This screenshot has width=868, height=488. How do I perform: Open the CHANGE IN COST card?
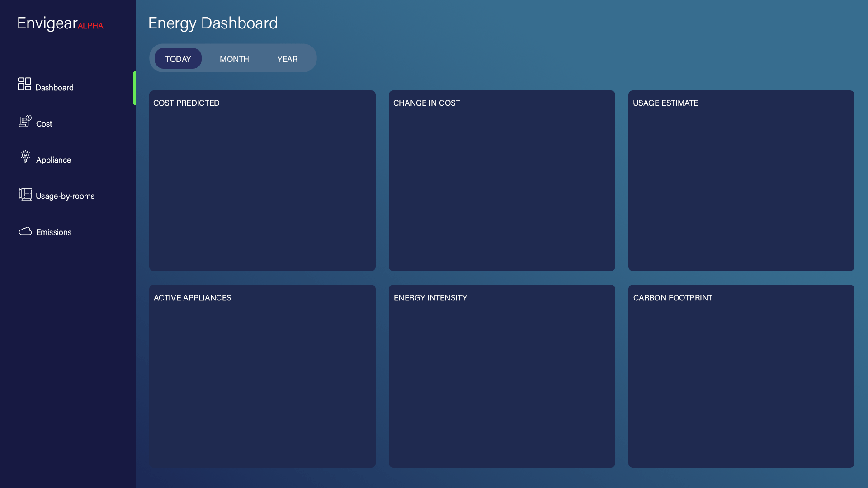point(502,181)
